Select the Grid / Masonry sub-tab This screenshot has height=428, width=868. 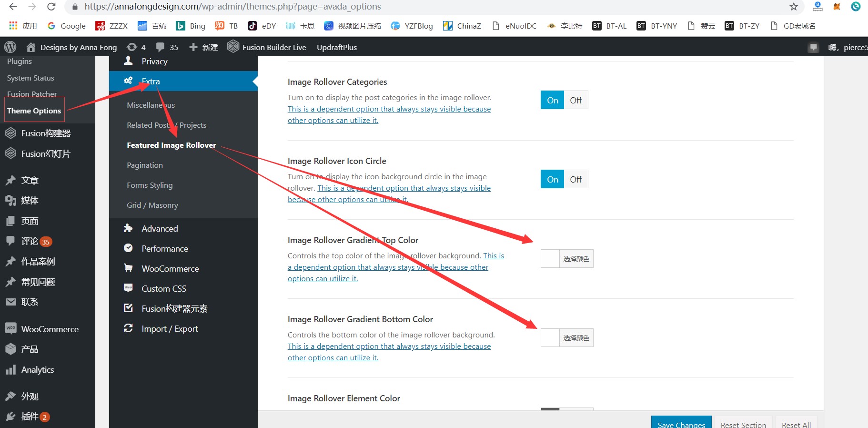(152, 205)
